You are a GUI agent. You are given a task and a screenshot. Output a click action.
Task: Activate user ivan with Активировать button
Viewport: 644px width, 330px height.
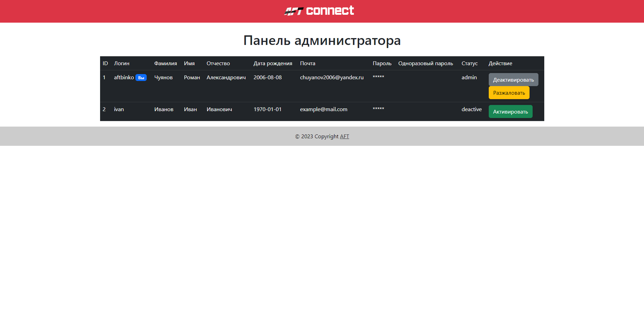click(x=510, y=111)
